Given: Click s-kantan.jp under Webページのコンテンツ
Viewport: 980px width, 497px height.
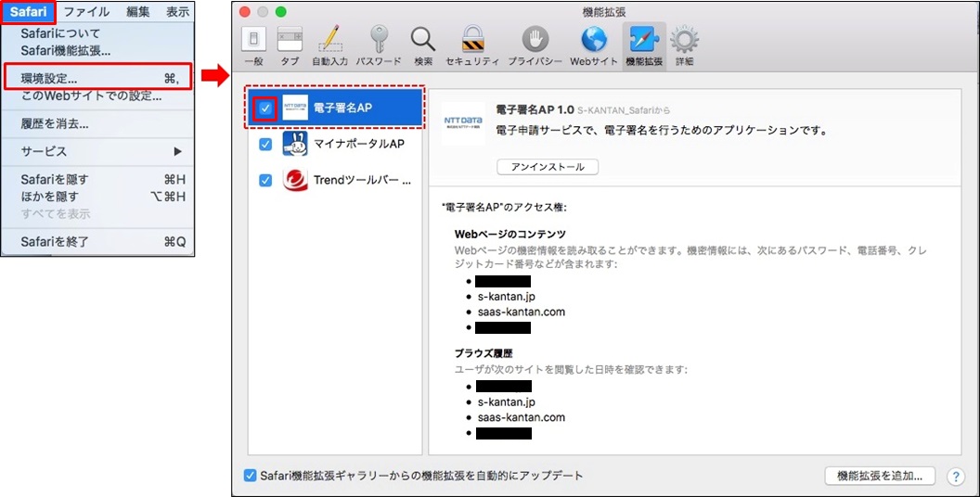Looking at the screenshot, I should pos(507,297).
